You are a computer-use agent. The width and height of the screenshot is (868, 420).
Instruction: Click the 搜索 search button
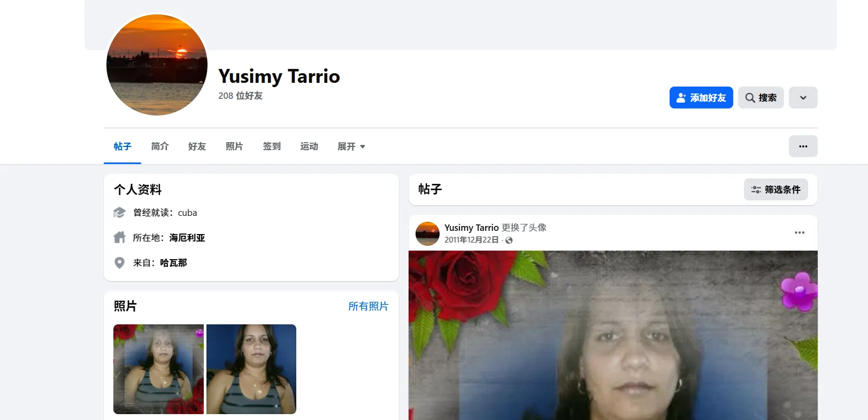[761, 98]
